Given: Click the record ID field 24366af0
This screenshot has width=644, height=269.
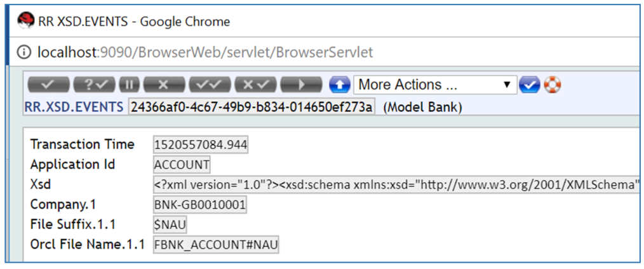Looking at the screenshot, I should (x=252, y=107).
